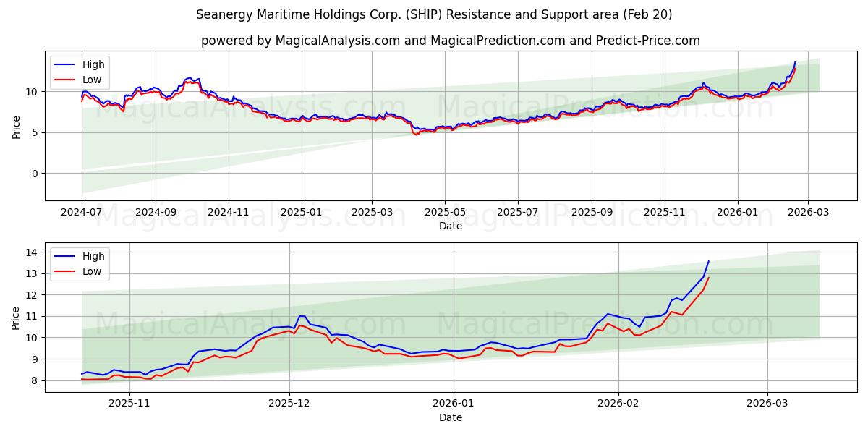This screenshot has width=868, height=434.
Task: Click the 2025-01 date label on the top chart
Action: (x=302, y=213)
